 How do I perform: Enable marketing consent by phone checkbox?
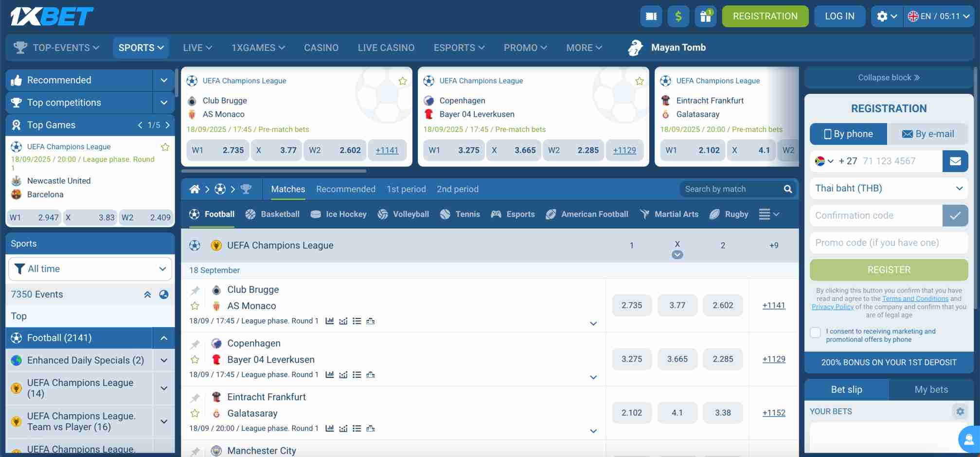point(815,332)
